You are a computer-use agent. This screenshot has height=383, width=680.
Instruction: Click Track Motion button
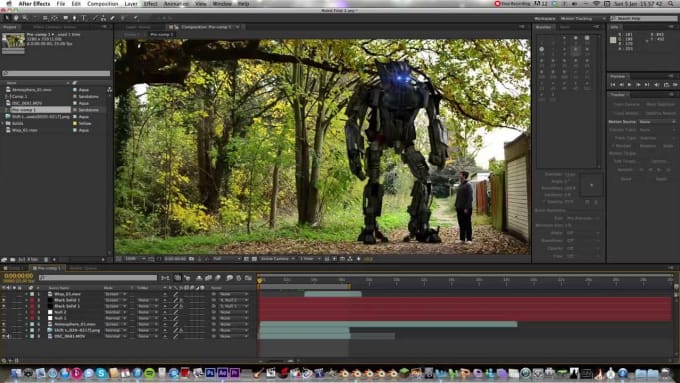627,113
